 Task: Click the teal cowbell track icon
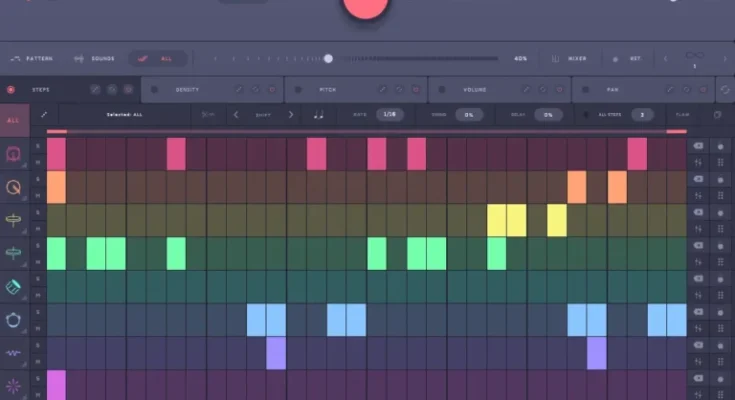point(14,287)
